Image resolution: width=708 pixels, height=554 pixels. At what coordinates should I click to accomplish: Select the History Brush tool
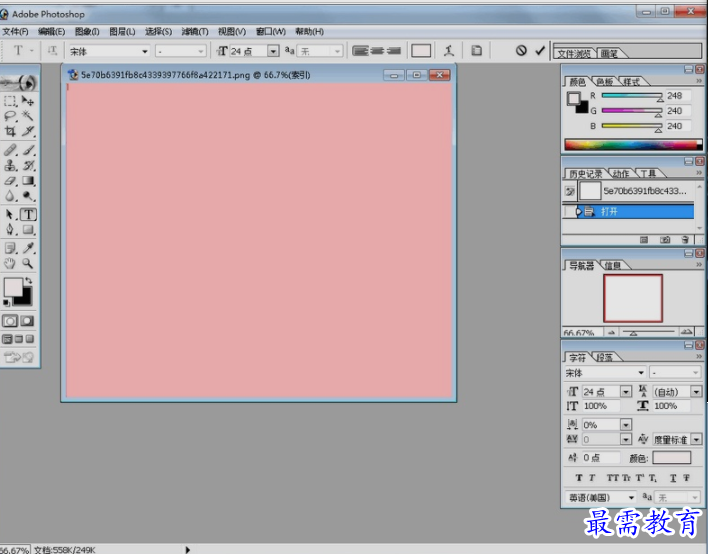coord(28,165)
